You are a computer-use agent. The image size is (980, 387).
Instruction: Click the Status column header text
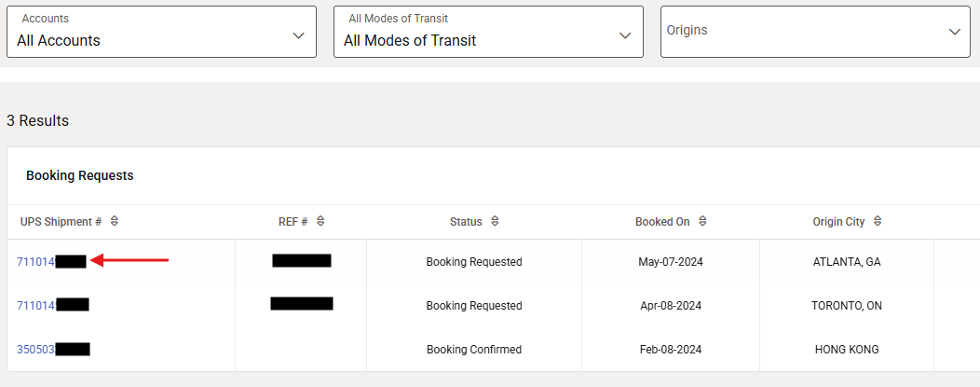coord(466,222)
